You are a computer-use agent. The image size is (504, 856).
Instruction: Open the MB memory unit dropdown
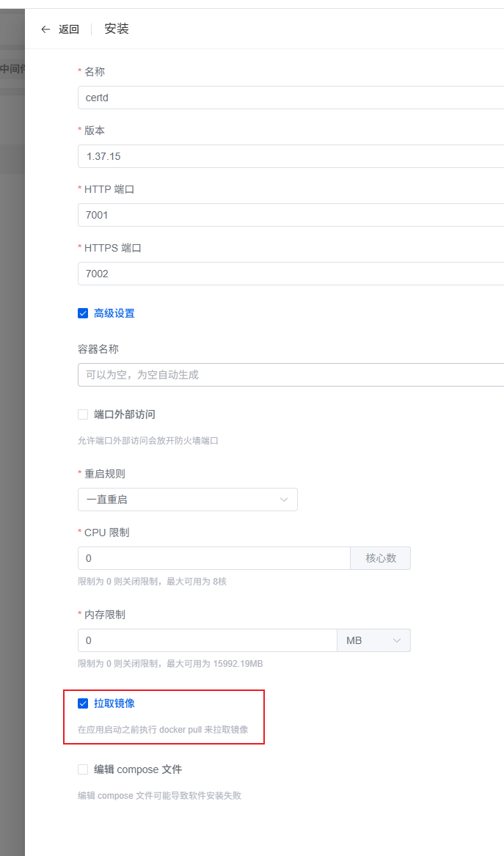(373, 640)
